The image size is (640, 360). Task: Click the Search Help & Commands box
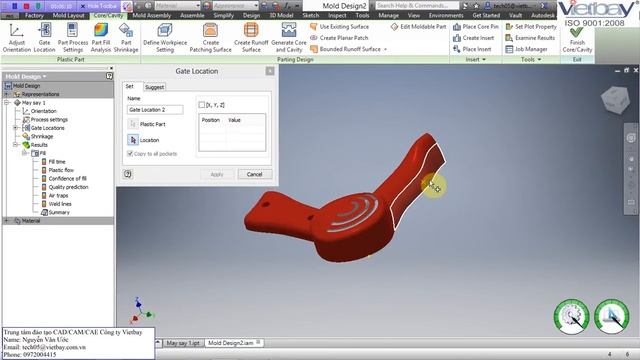[416, 6]
